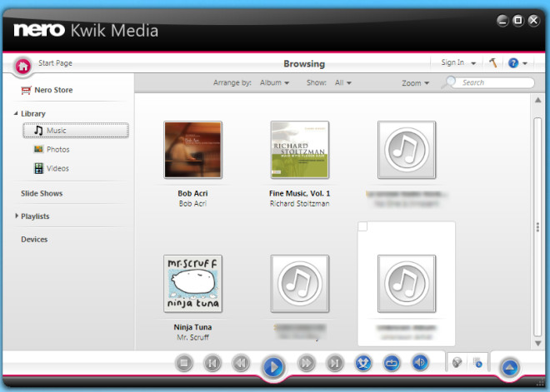Skip to the previous track
This screenshot has width=550, height=392.
tap(212, 363)
